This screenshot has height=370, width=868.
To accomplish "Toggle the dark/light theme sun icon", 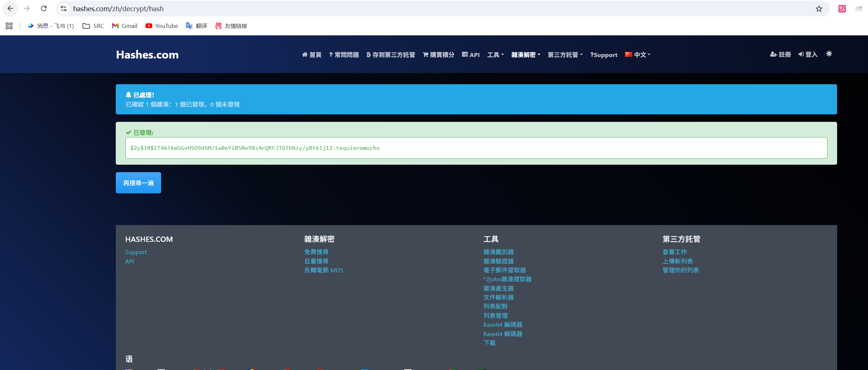I will (x=829, y=54).
